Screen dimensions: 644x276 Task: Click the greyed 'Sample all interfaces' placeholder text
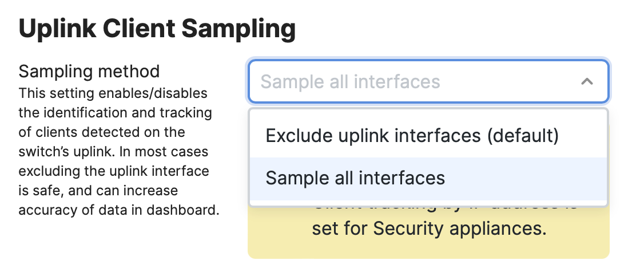click(350, 81)
